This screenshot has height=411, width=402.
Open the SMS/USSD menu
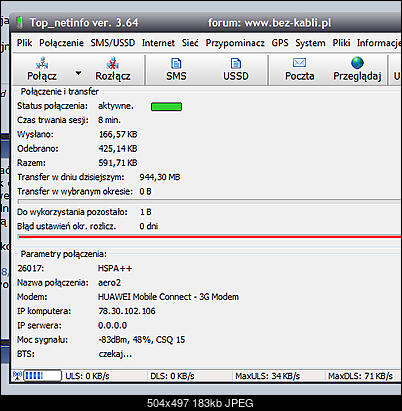(113, 43)
